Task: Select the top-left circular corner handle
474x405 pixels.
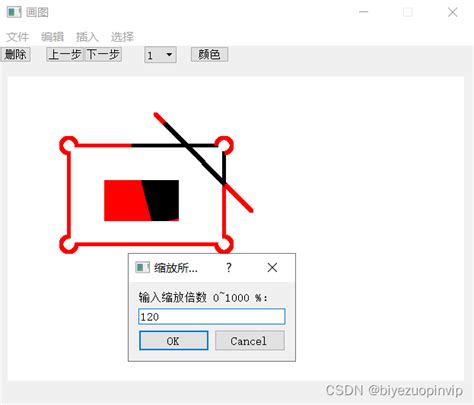Action: tap(69, 146)
